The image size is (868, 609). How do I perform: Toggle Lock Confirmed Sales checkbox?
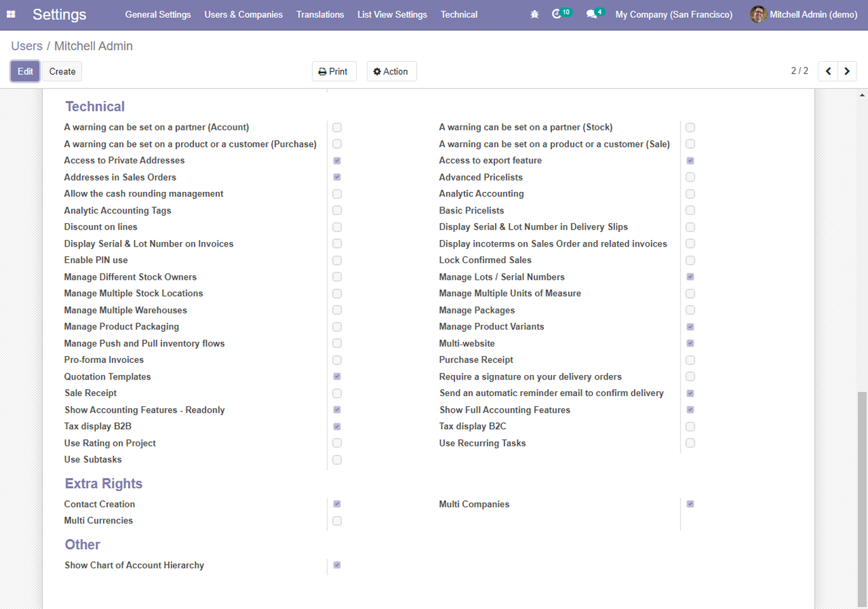click(690, 260)
